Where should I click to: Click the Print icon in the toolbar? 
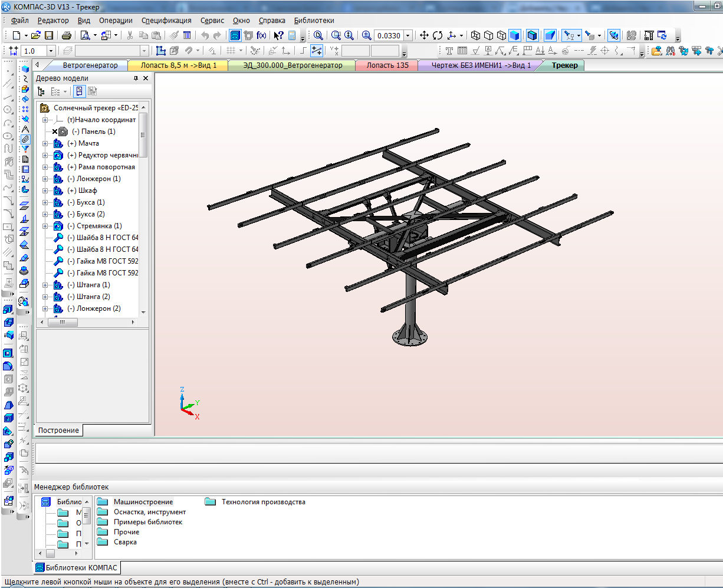click(x=67, y=35)
